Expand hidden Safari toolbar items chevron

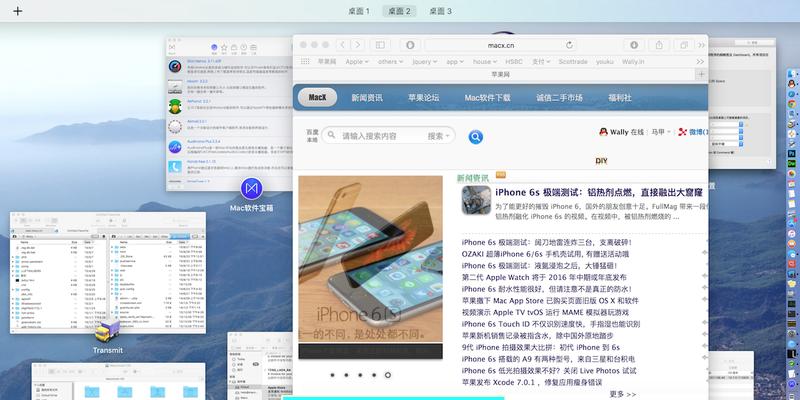tap(702, 45)
